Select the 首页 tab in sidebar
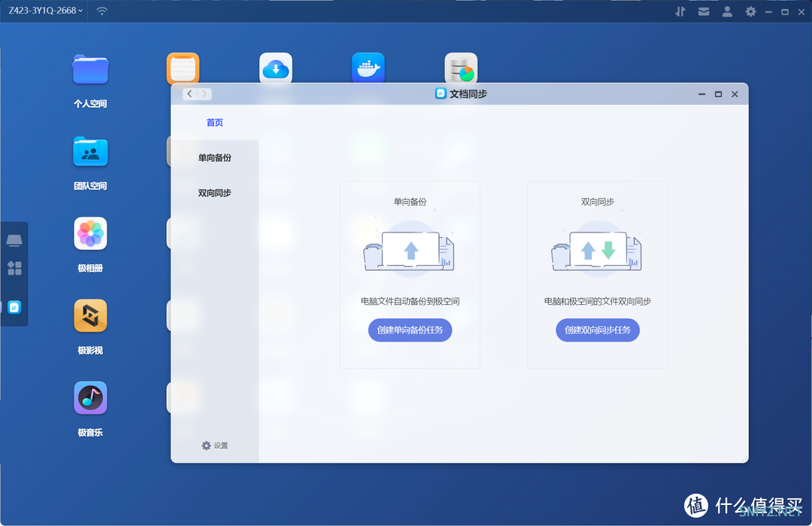The width and height of the screenshot is (812, 526). coord(215,123)
